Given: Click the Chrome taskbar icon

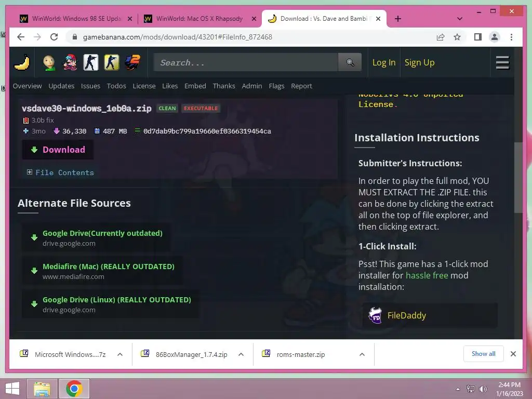Looking at the screenshot, I should click(x=74, y=389).
